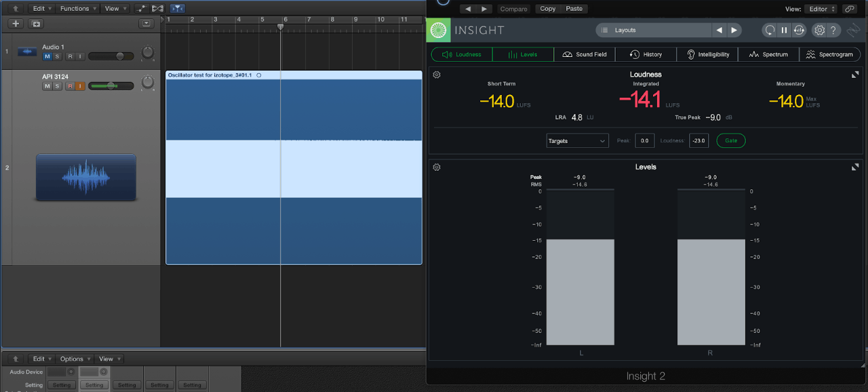Open the Functions menu in tracks area
The height and width of the screenshot is (392, 868).
(78, 9)
